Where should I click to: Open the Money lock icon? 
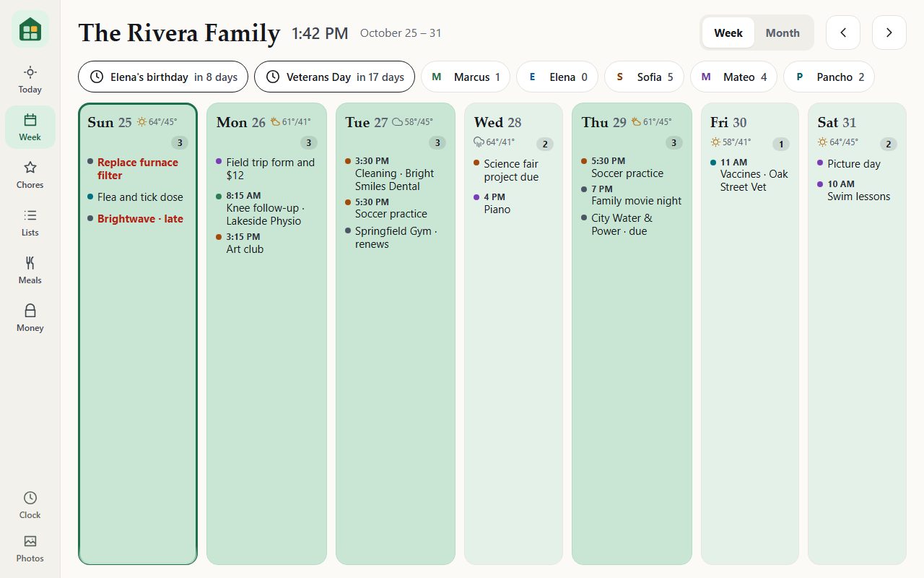click(x=30, y=311)
